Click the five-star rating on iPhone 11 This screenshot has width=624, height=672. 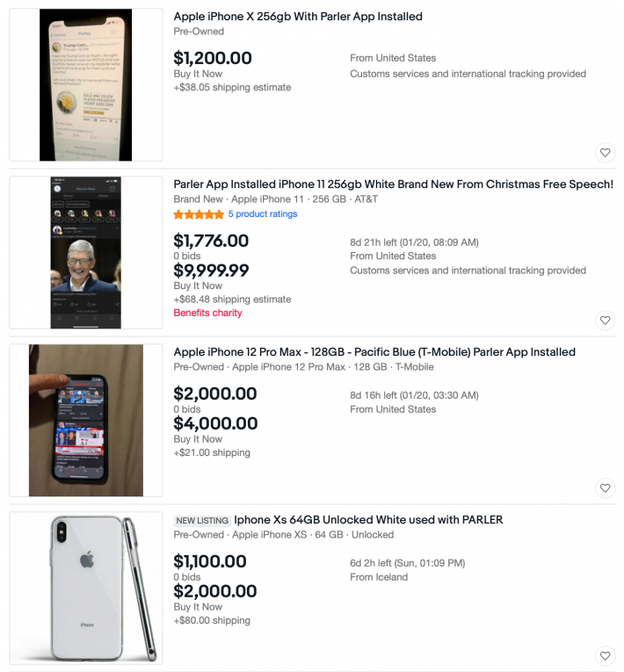[x=199, y=214]
